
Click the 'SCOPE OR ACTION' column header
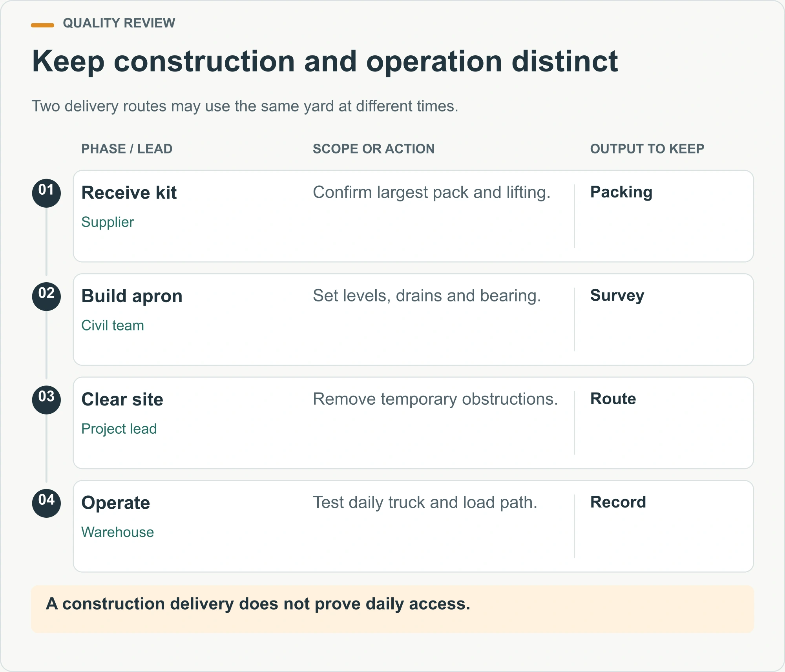click(x=374, y=149)
